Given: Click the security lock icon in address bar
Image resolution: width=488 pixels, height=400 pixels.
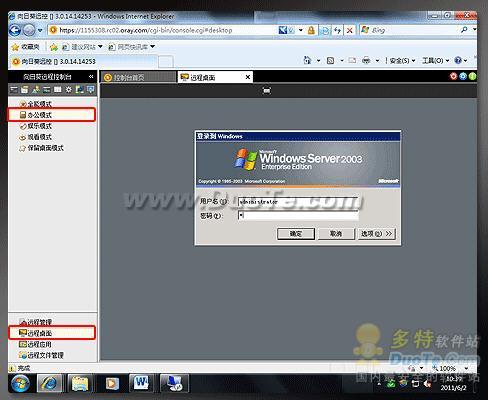Looking at the screenshot, I should coord(311,30).
